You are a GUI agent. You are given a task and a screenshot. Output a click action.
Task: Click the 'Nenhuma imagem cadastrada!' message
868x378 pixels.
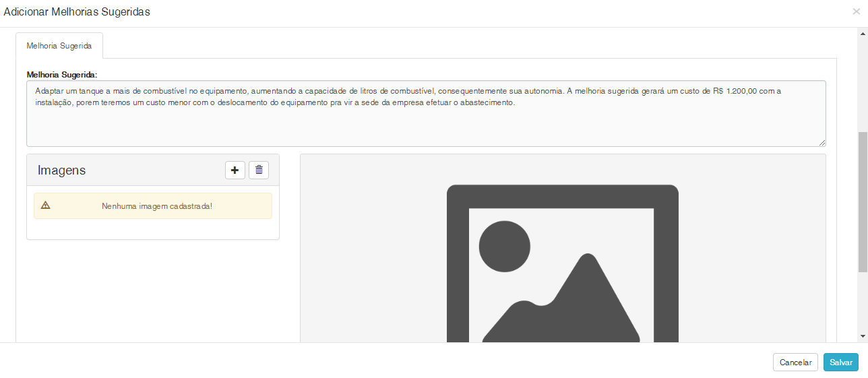(x=157, y=206)
